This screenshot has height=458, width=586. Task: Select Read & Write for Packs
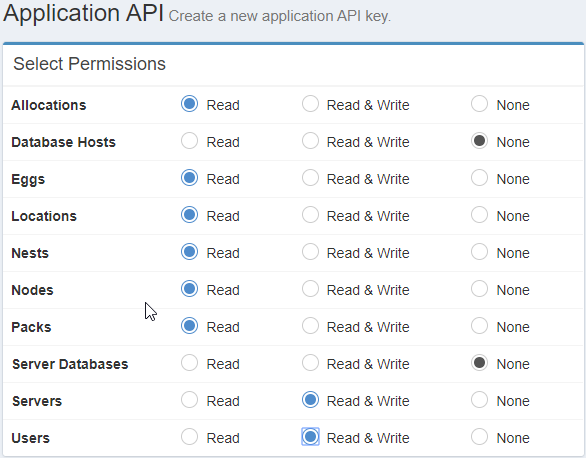point(310,326)
